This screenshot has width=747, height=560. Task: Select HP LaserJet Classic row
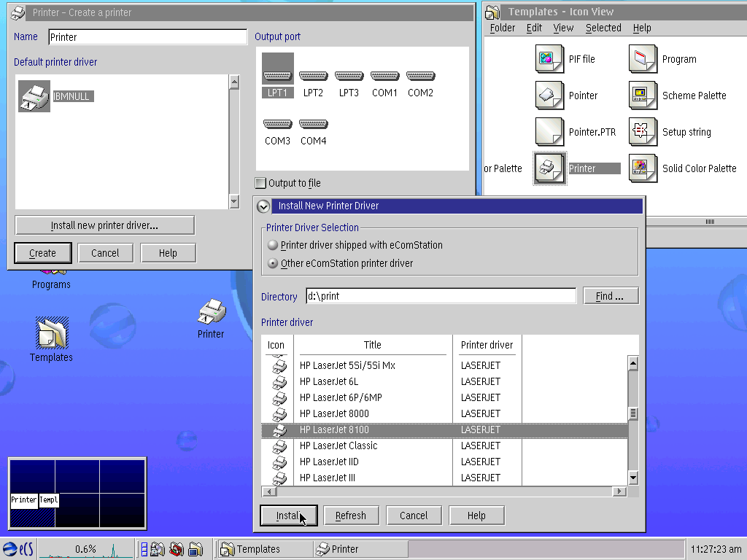point(444,446)
